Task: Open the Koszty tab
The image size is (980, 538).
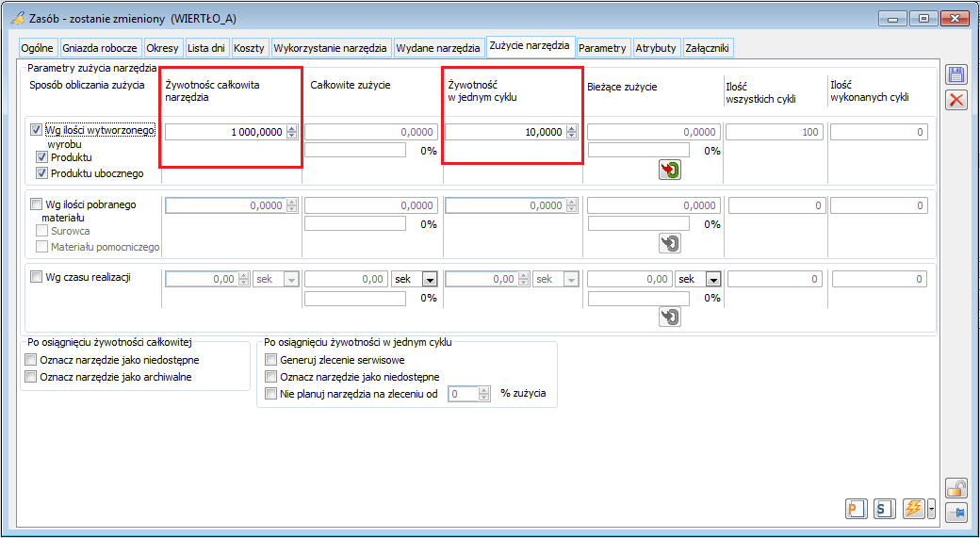Action: [250, 47]
